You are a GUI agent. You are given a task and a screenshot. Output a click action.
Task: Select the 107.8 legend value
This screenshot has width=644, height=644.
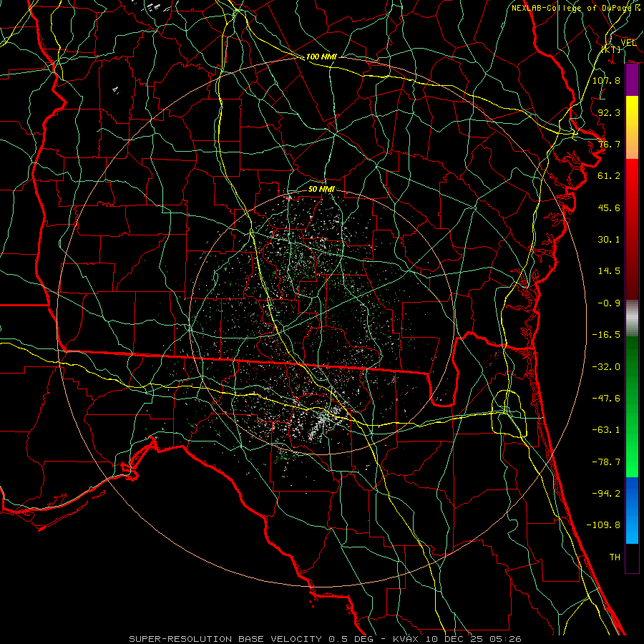[606, 80]
